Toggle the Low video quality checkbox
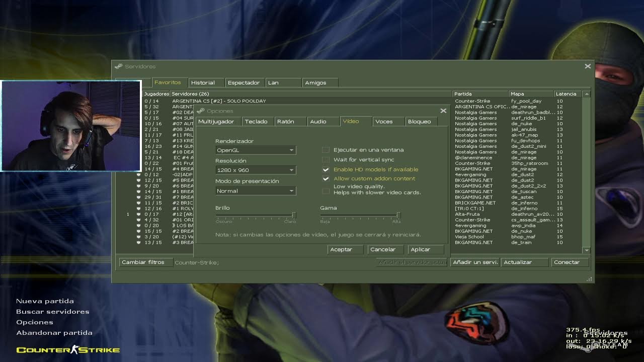The image size is (644, 362). pyautogui.click(x=326, y=191)
